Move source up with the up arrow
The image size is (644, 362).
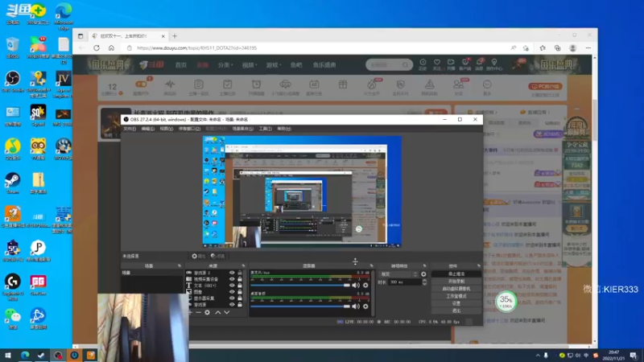point(217,312)
